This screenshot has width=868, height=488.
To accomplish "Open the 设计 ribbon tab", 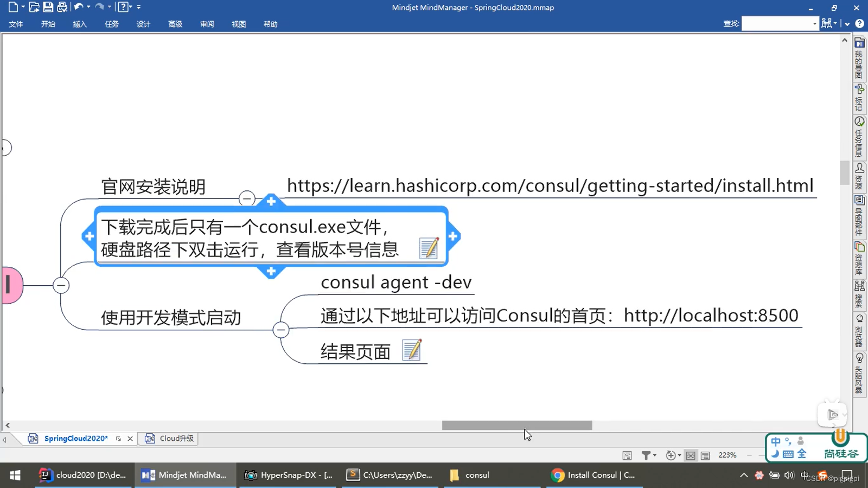I will tap(143, 24).
